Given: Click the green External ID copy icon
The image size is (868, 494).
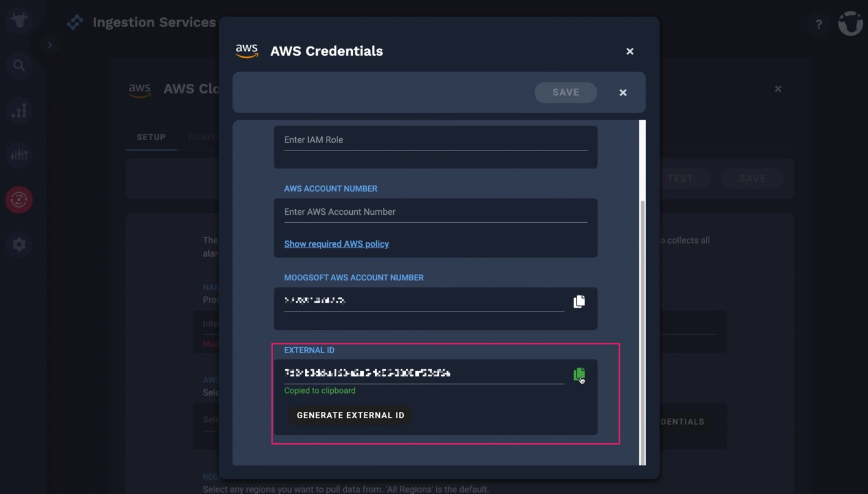Looking at the screenshot, I should coord(579,374).
